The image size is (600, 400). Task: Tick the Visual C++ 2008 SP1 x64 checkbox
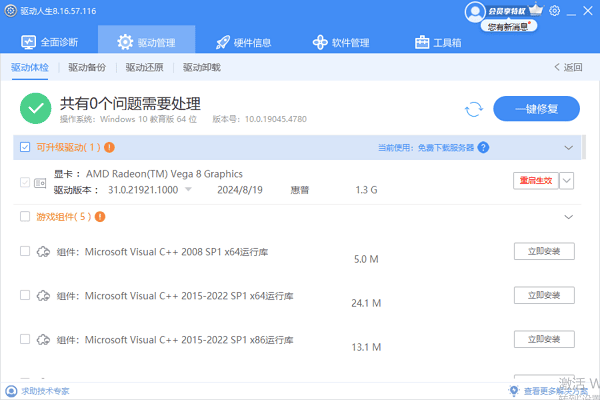[25, 252]
